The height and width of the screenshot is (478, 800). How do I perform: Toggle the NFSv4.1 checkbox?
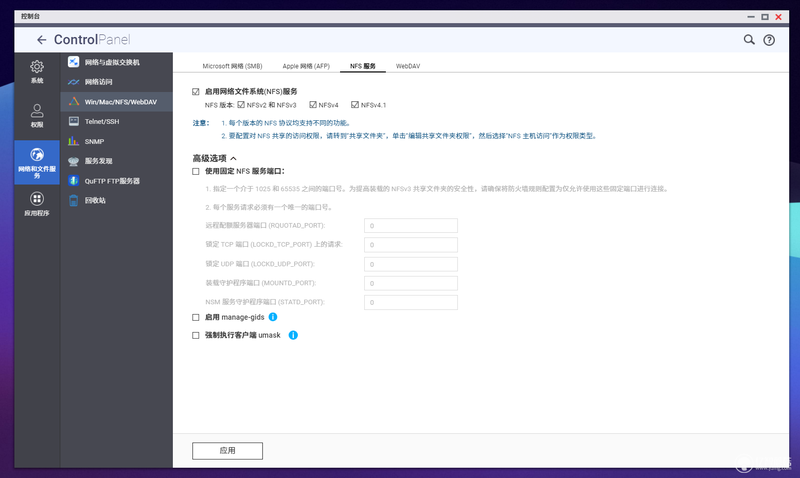pos(355,105)
